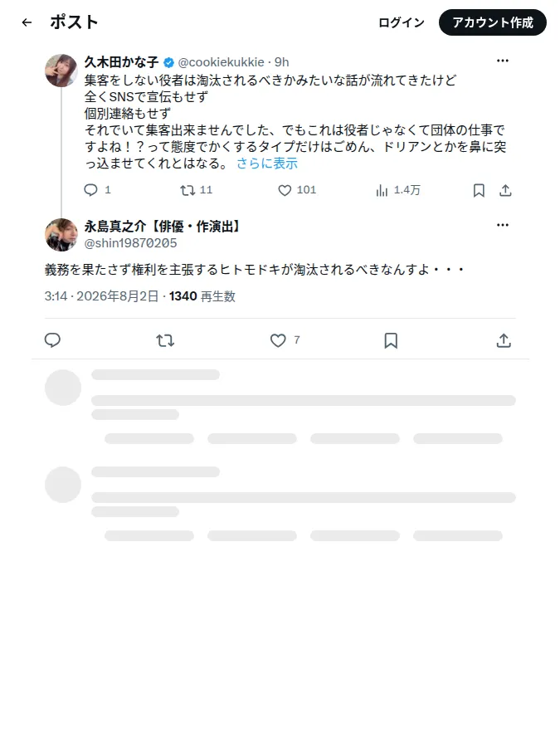Screen dimensions: 560x747
Task: Share 永島真之介's post via upload icon
Action: pos(504,340)
